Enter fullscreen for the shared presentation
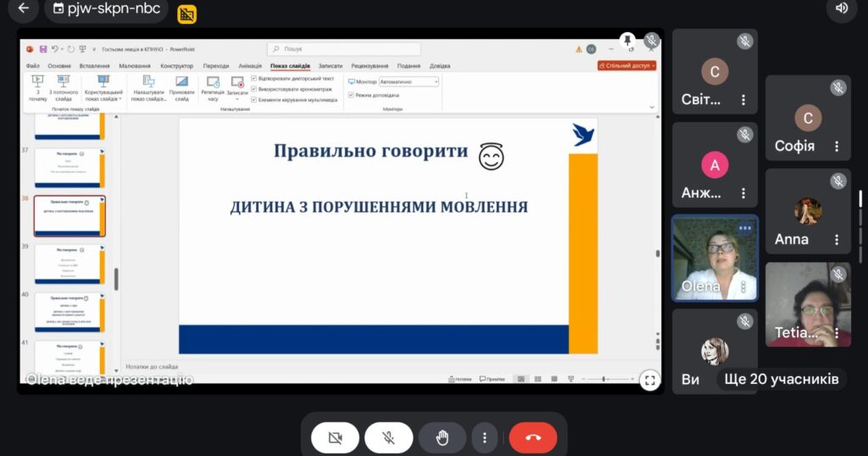The width and height of the screenshot is (868, 456). click(x=649, y=380)
